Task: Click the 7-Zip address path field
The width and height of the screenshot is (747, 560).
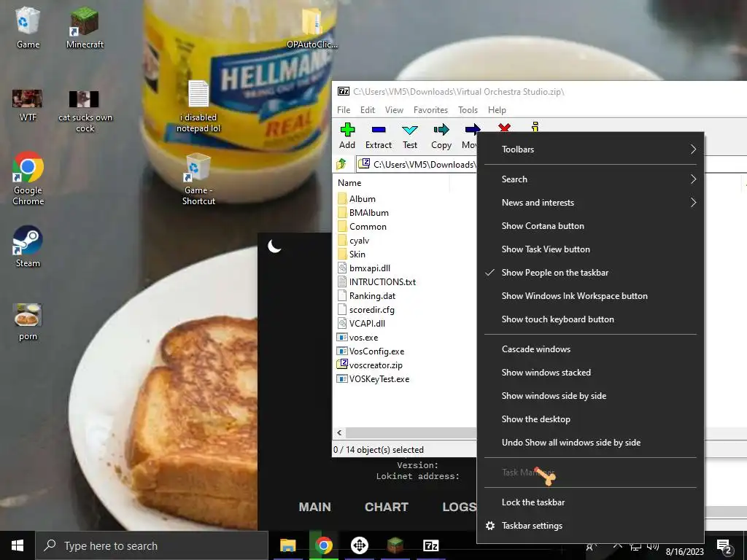Action: pyautogui.click(x=417, y=164)
